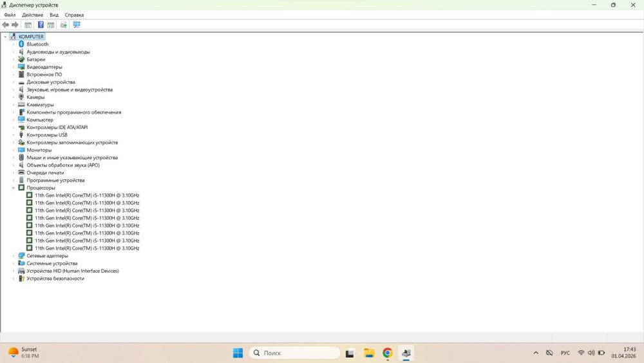The image size is (644, 363).
Task: Expand the Дисковые устройства category
Action: coord(13,82)
